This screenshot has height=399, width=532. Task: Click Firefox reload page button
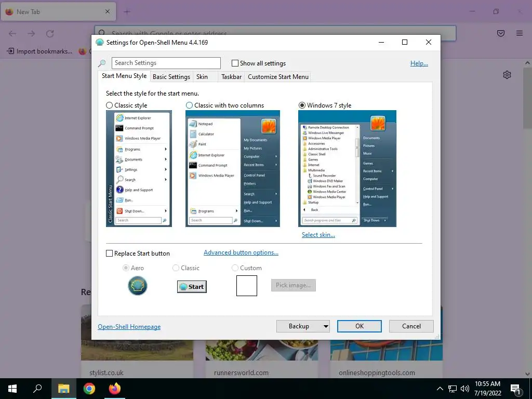click(x=50, y=33)
